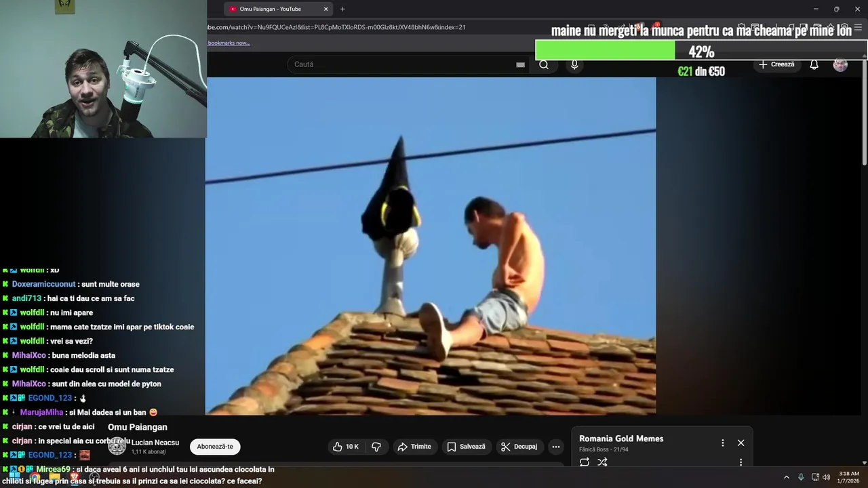
Task: Open the lower three-dot menu in playlist
Action: click(741, 462)
